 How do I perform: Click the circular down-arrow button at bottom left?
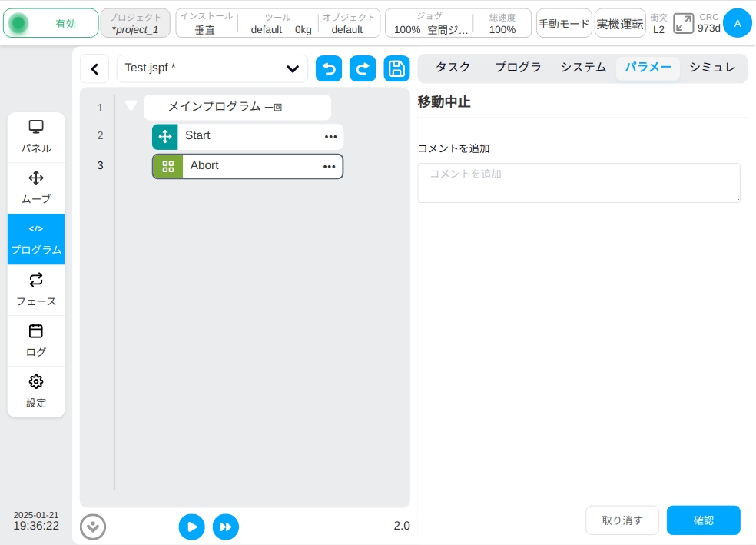click(x=93, y=527)
